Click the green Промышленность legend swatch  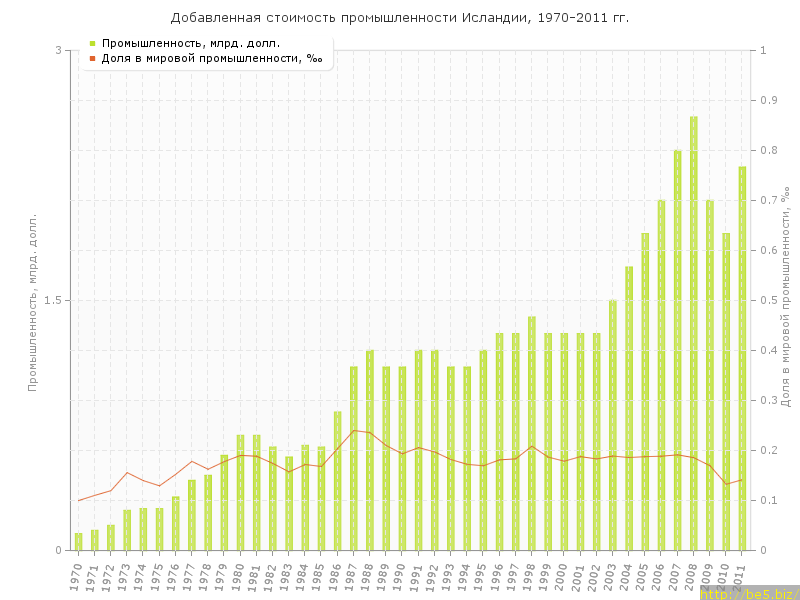pyautogui.click(x=92, y=43)
